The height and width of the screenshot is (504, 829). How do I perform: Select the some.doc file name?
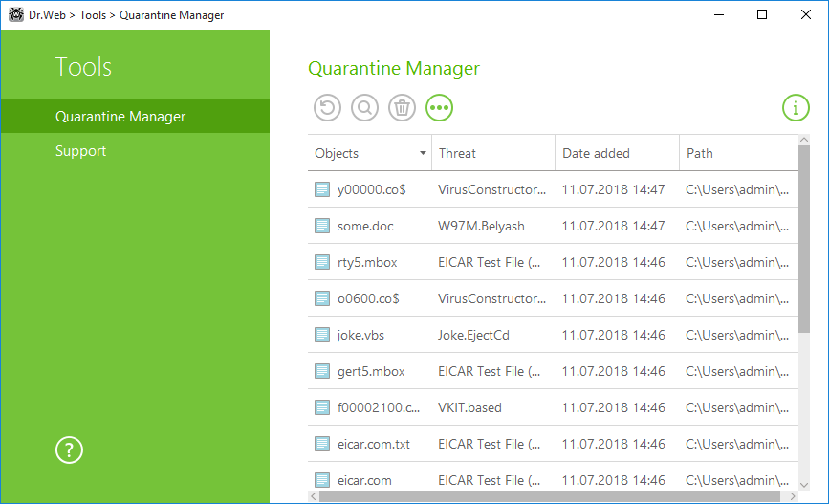coord(365,226)
